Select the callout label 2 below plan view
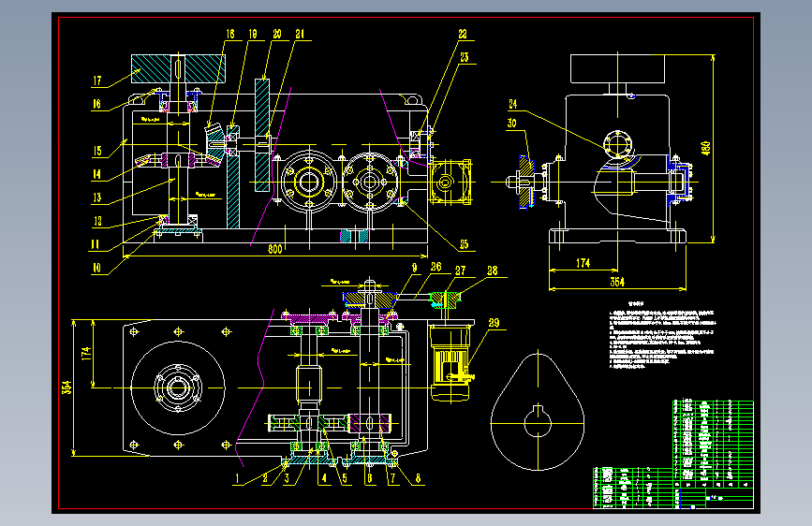812x526 pixels. (x=265, y=479)
